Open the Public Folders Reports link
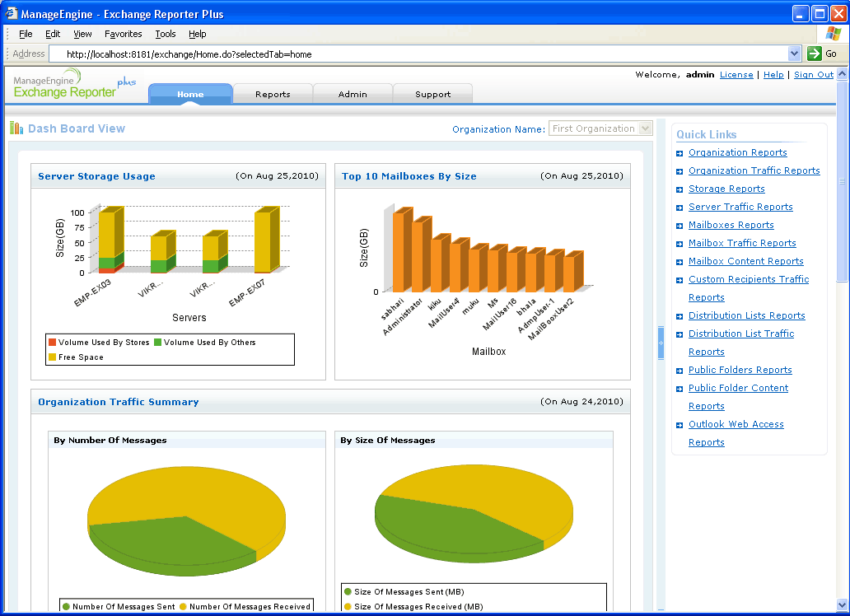This screenshot has height=616, width=850. (740, 370)
